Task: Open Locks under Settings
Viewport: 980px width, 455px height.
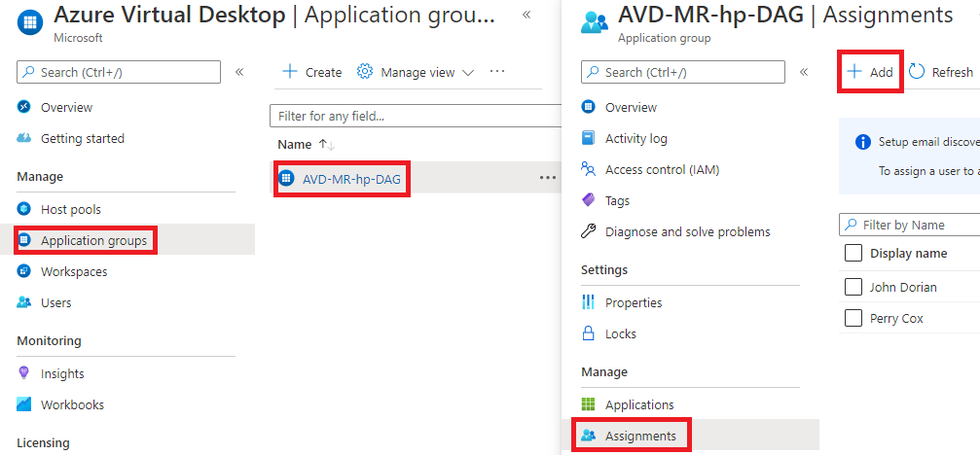Action: pyautogui.click(x=621, y=333)
